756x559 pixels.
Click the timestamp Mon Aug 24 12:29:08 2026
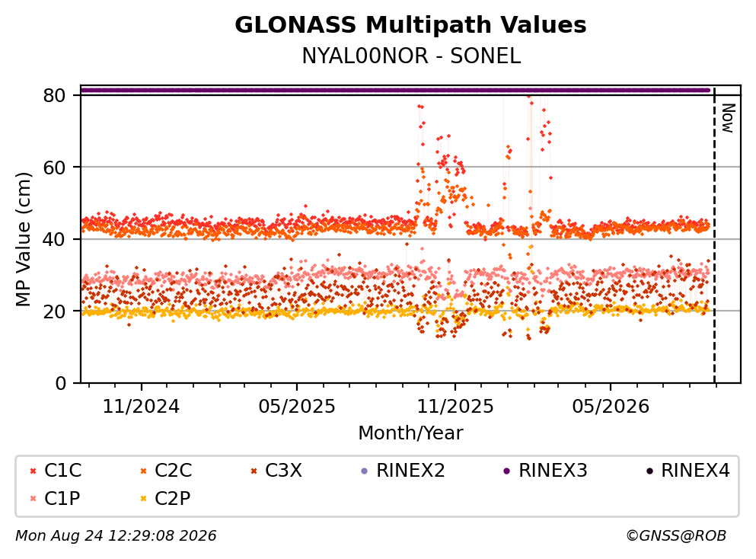[116, 536]
